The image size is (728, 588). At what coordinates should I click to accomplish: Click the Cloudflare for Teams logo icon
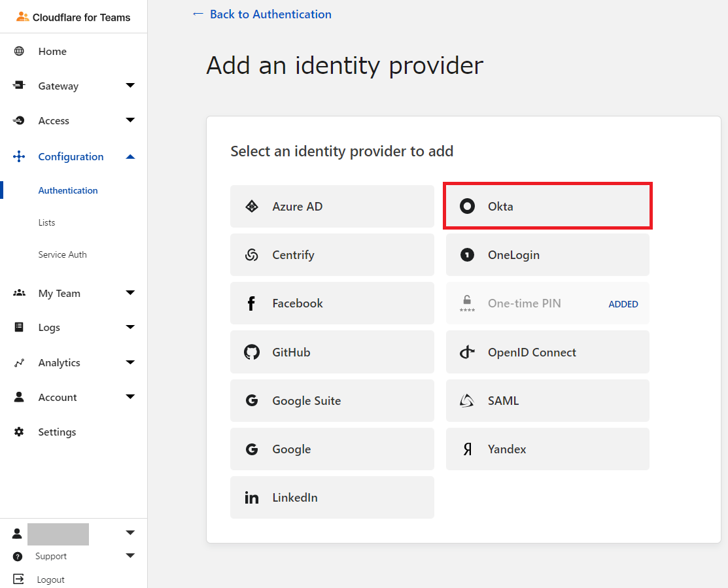pyautogui.click(x=22, y=17)
